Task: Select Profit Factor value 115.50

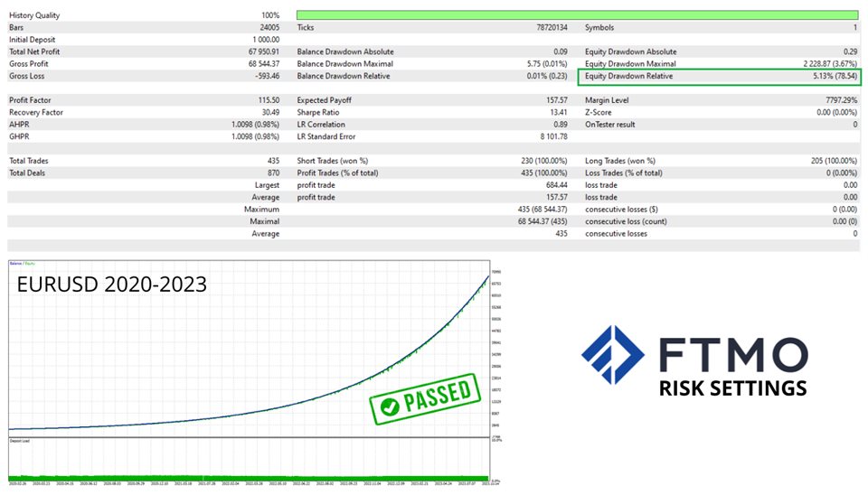Action: (x=269, y=100)
